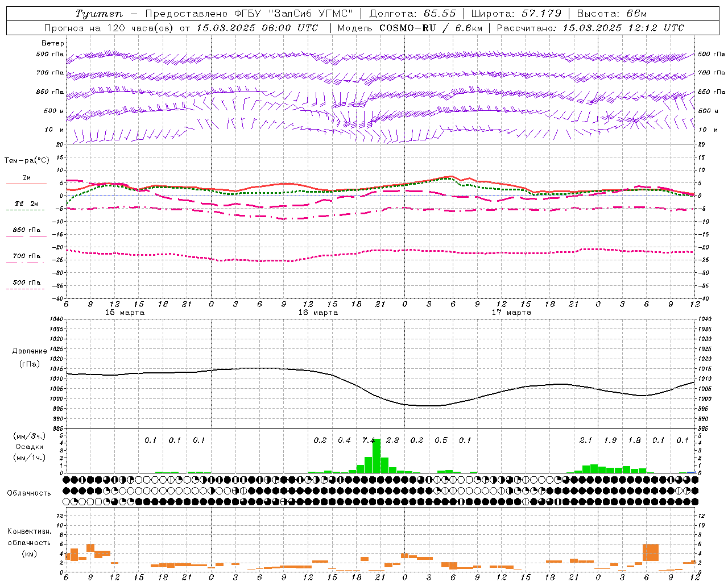The image size is (728, 582).
Task: Click the dotted "500 гПа" temperature legend line
Action: [x=25, y=289]
